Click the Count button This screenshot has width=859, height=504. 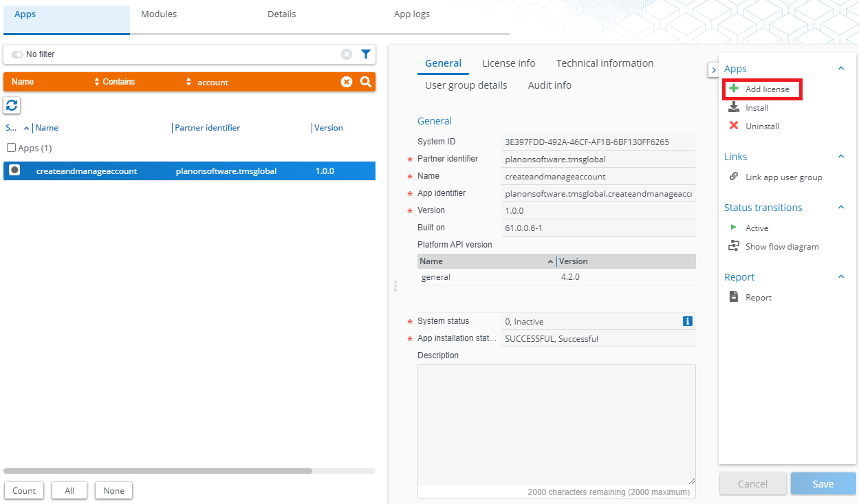[x=24, y=491]
